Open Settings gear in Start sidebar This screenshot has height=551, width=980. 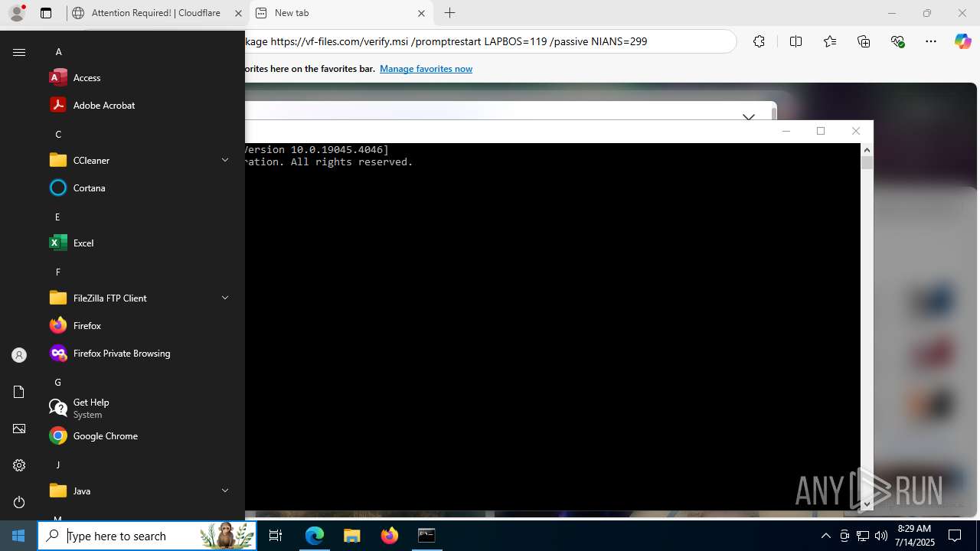point(19,465)
